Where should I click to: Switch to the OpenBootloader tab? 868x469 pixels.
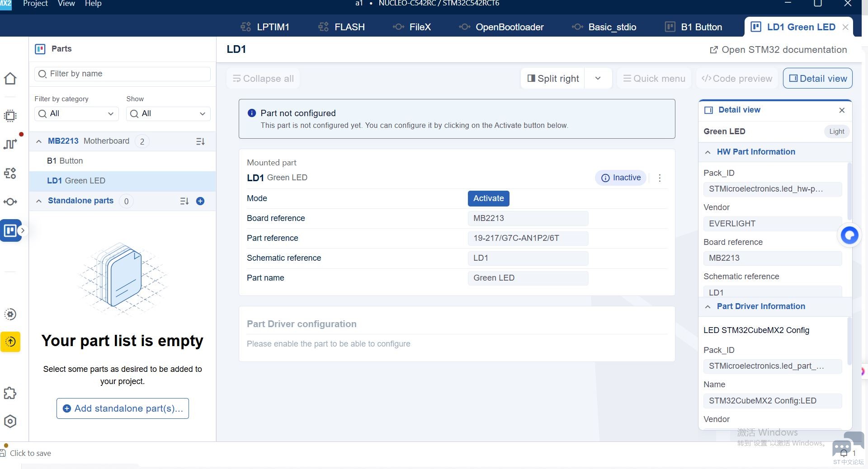coord(501,27)
